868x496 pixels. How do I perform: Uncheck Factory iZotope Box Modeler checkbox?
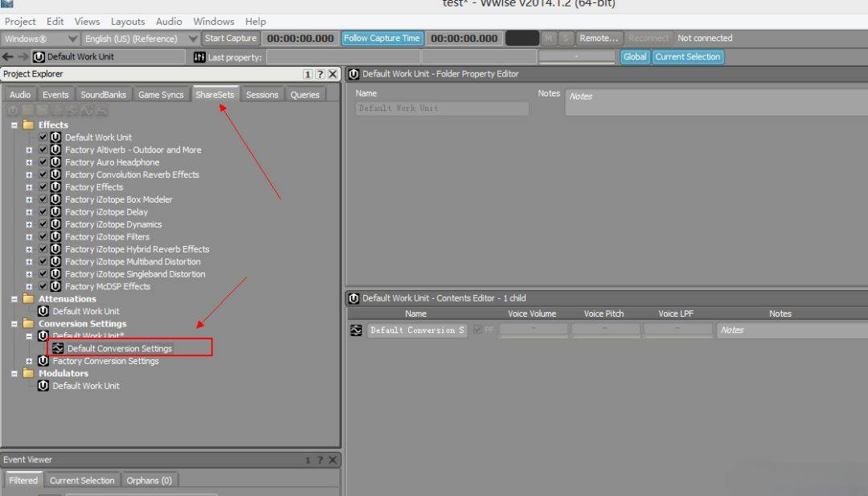click(43, 199)
